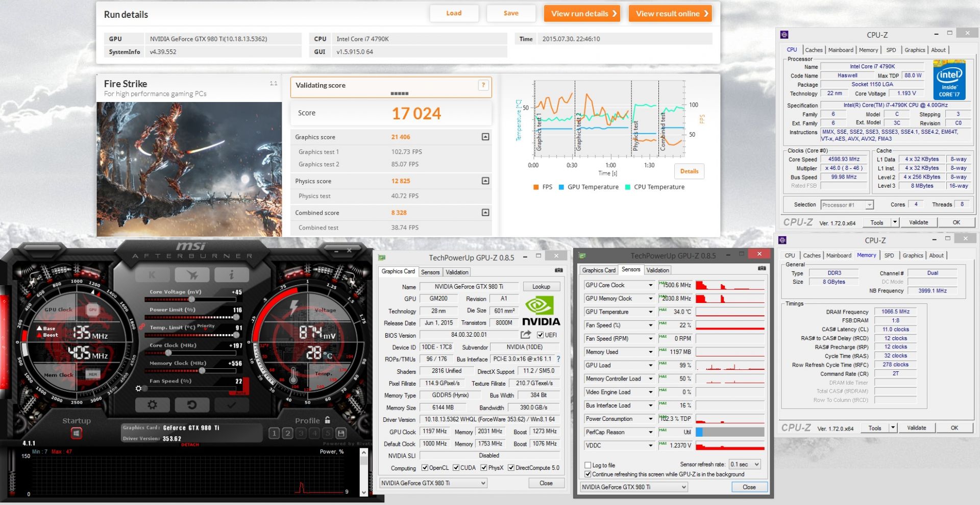Click the GPU chip icon in the GPU Clock gauge
The image size is (980, 505).
click(x=92, y=309)
